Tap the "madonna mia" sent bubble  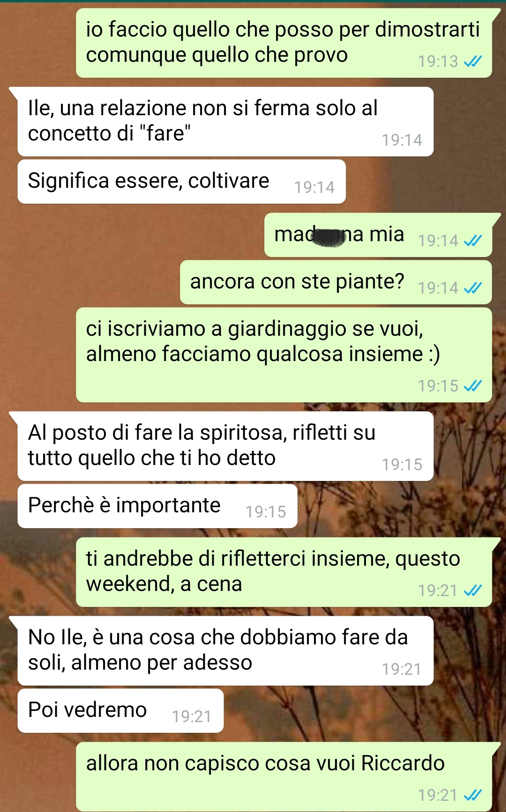[378, 235]
